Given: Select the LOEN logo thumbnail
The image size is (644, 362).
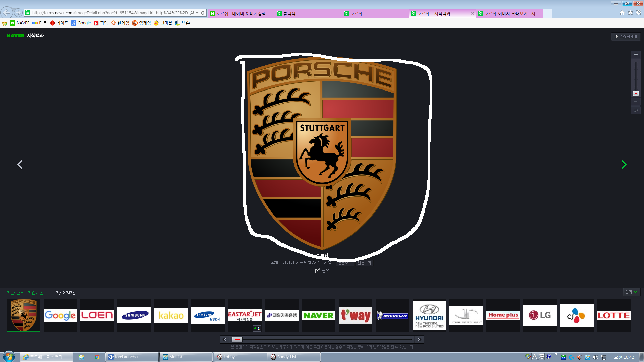Looking at the screenshot, I should coord(97,315).
